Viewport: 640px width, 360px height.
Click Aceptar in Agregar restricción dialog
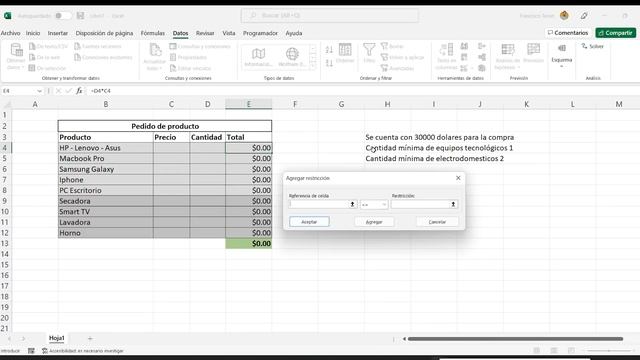[309, 222]
